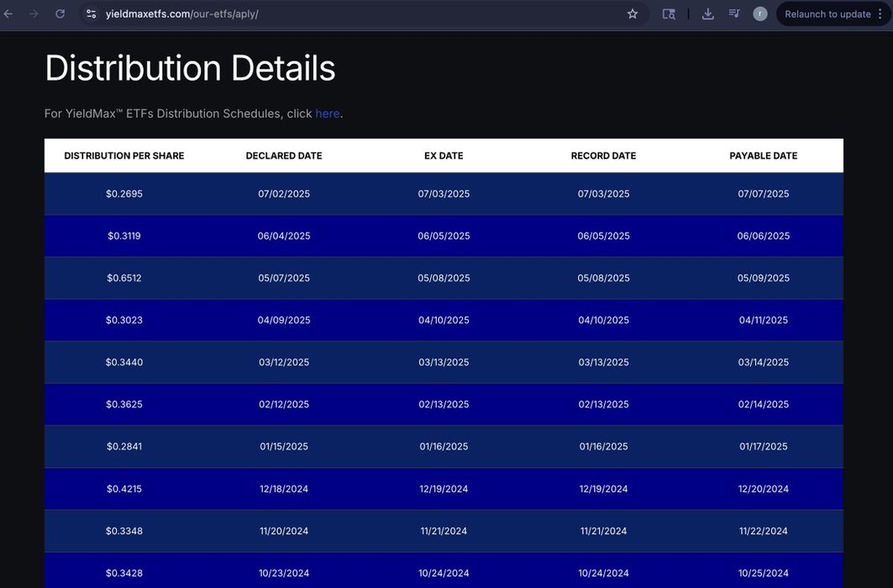Click the browser forward arrow

point(34,13)
